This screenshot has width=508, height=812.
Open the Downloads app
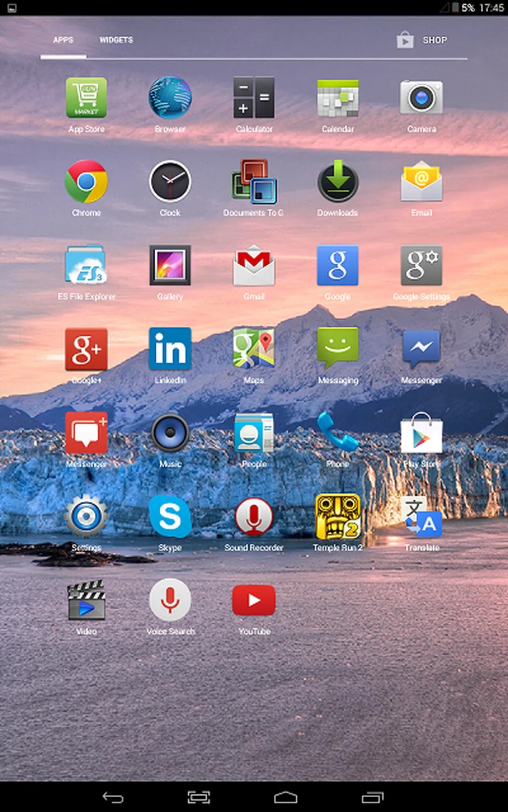(x=338, y=182)
